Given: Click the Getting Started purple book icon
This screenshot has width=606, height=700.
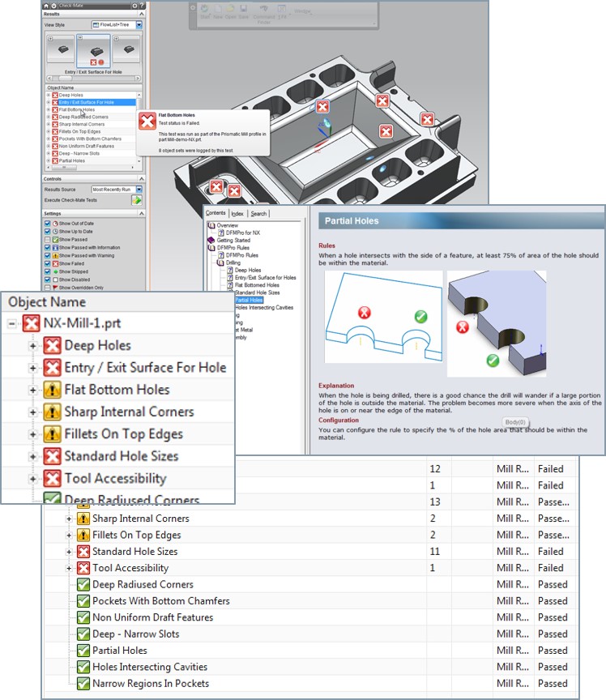Looking at the screenshot, I should pyautogui.click(x=211, y=240).
